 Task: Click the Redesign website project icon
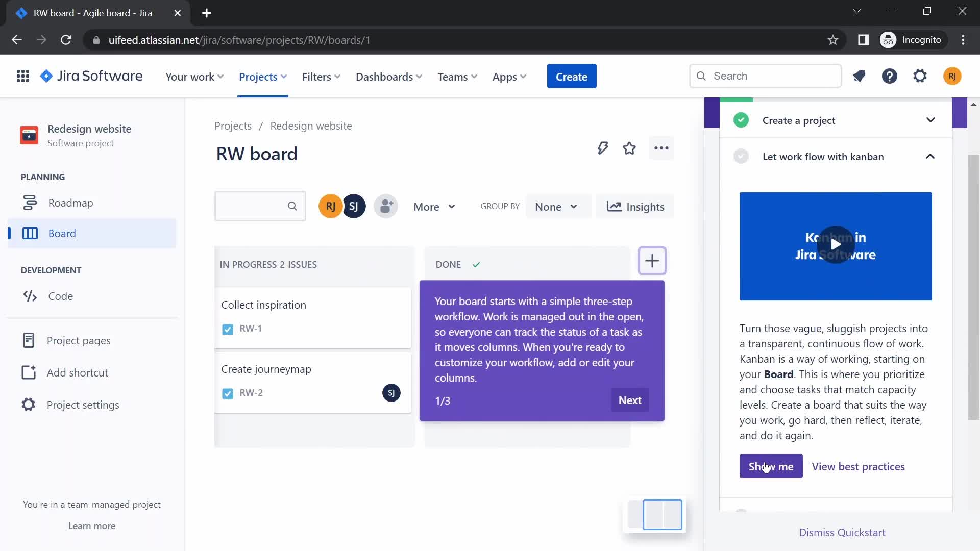click(29, 135)
